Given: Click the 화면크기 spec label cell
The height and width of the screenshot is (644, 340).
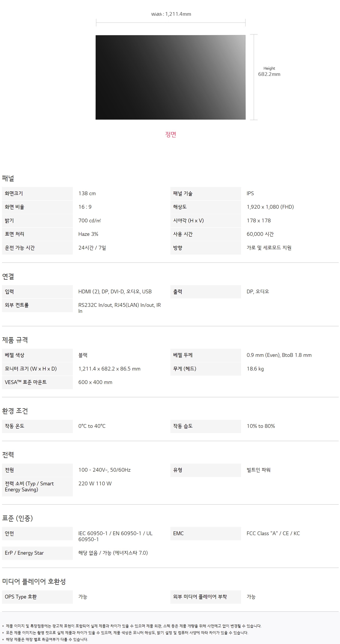Looking at the screenshot, I should pos(37,193).
